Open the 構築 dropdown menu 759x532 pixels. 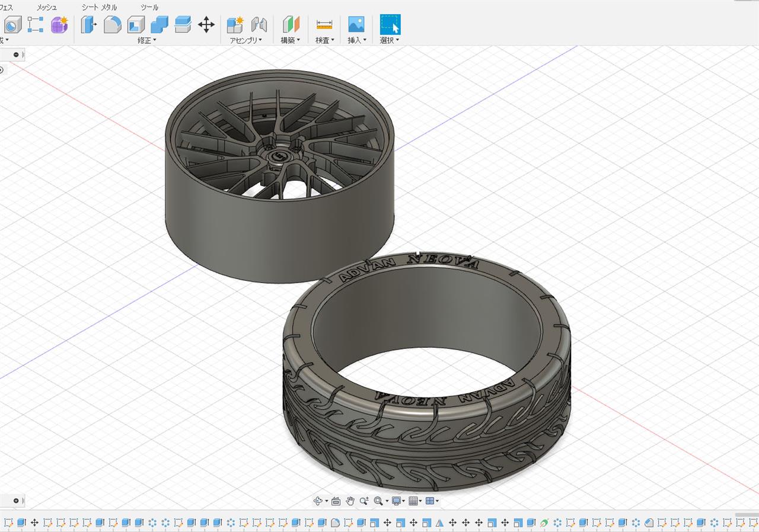291,40
